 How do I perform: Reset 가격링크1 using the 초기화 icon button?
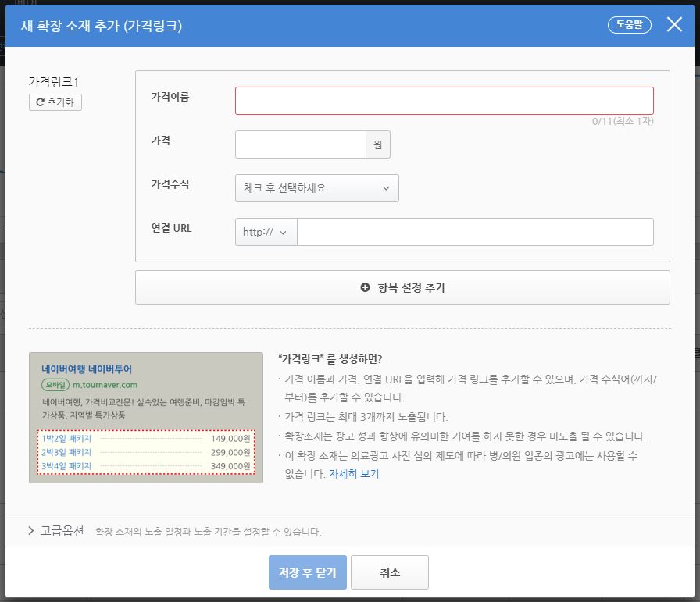tap(55, 102)
